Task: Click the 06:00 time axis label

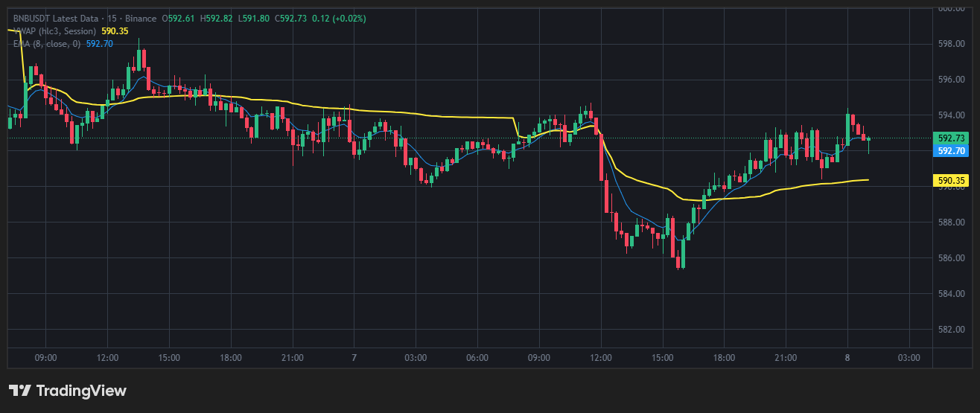Action: (x=477, y=358)
